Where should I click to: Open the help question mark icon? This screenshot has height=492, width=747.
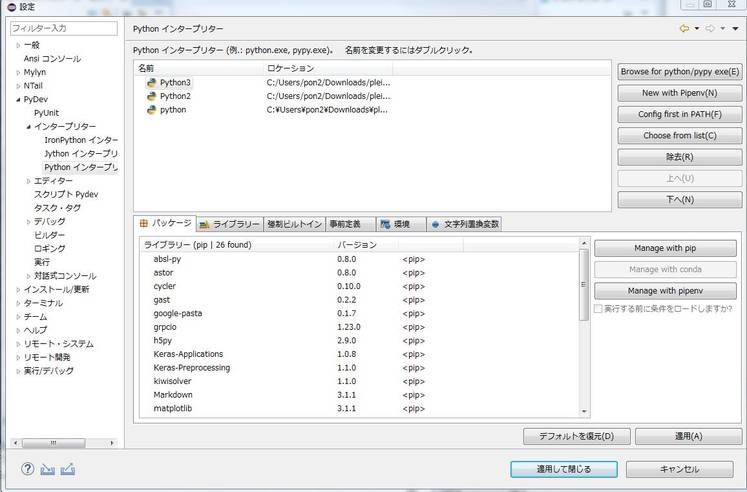(x=28, y=469)
